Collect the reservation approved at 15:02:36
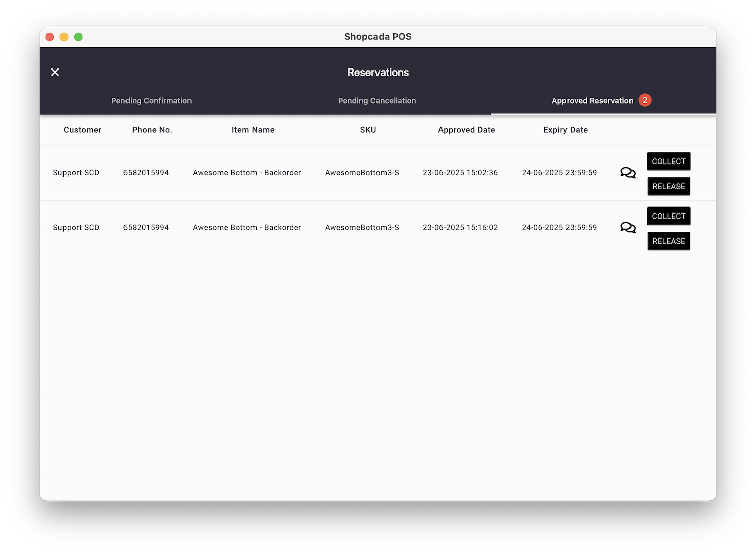This screenshot has width=756, height=553. (x=669, y=161)
